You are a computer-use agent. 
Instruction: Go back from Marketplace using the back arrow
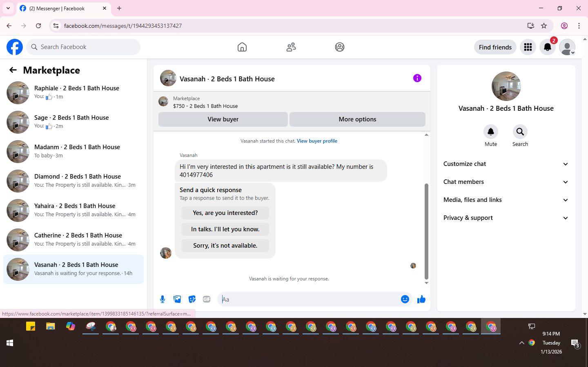point(13,70)
